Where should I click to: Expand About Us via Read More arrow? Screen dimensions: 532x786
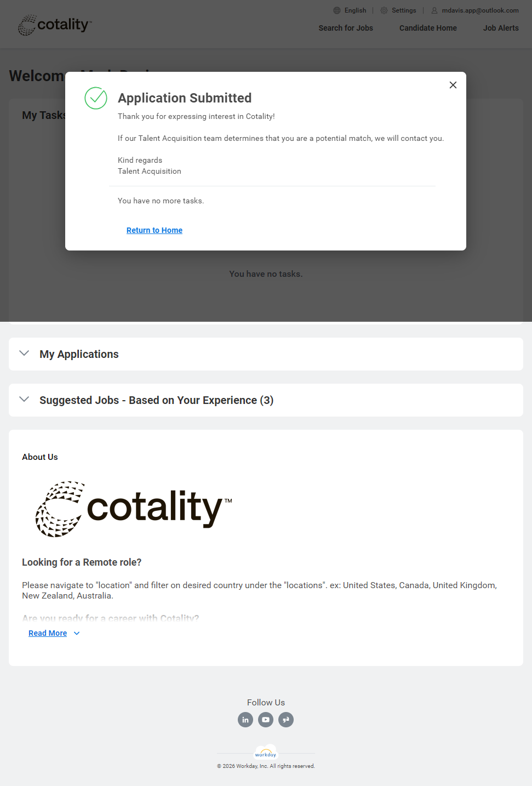[x=77, y=634]
